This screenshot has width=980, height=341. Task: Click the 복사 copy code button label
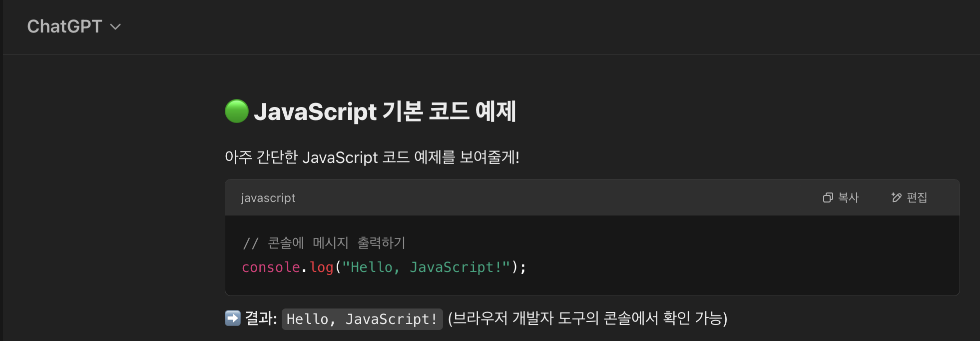point(848,197)
